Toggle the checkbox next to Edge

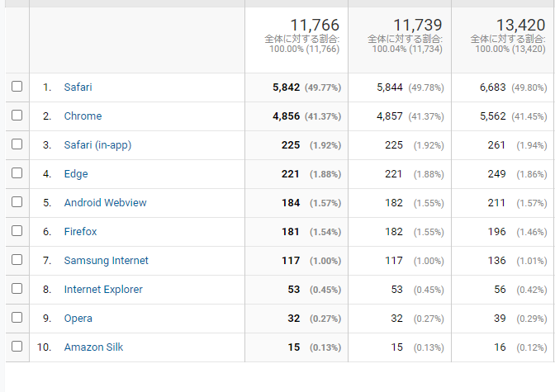click(x=17, y=173)
